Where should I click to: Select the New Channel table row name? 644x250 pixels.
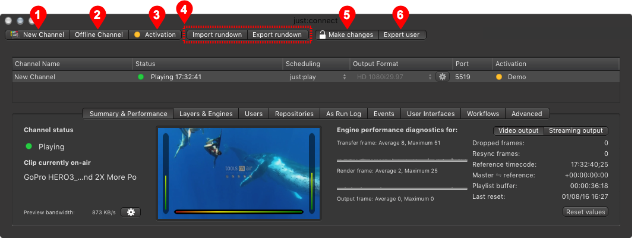pyautogui.click(x=34, y=77)
